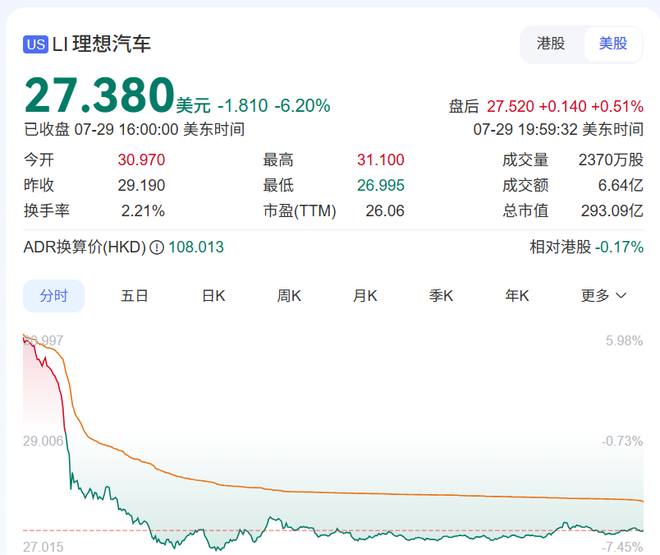
Task: Open the 季K chart tab
Action: (441, 296)
